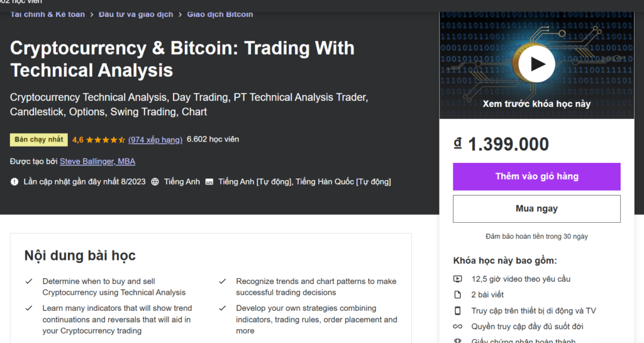644x343 pixels.
Task: Click the orange star rating icons
Action: pos(105,140)
